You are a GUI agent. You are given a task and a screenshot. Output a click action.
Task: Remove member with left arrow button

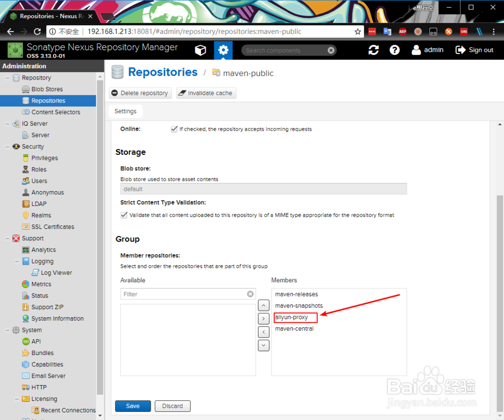click(x=264, y=332)
